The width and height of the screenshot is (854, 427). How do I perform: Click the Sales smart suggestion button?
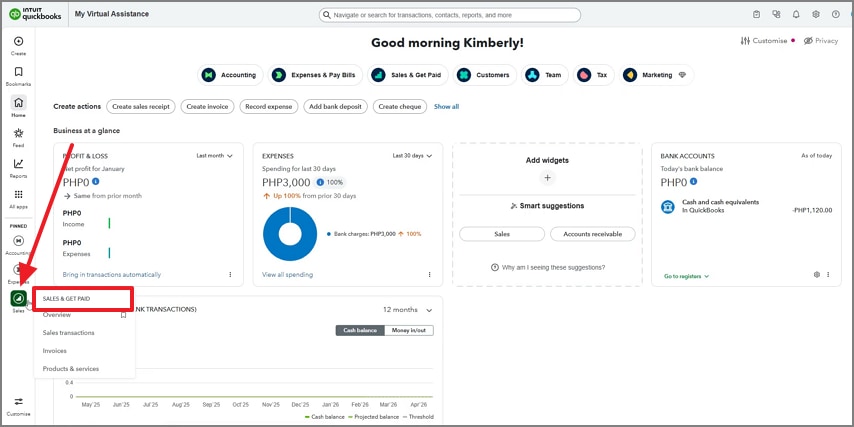502,234
